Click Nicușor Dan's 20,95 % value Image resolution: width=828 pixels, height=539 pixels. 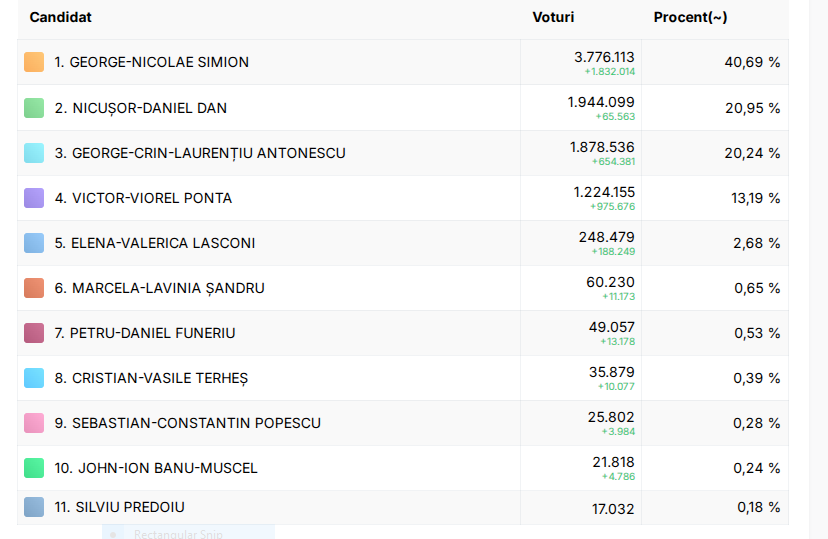[x=752, y=108]
